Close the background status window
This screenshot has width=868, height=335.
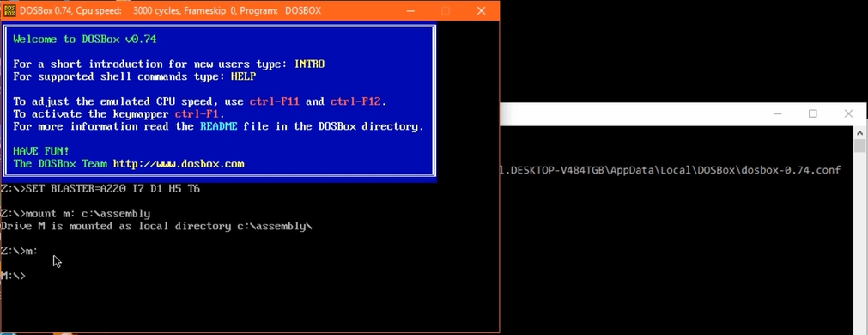(x=848, y=113)
